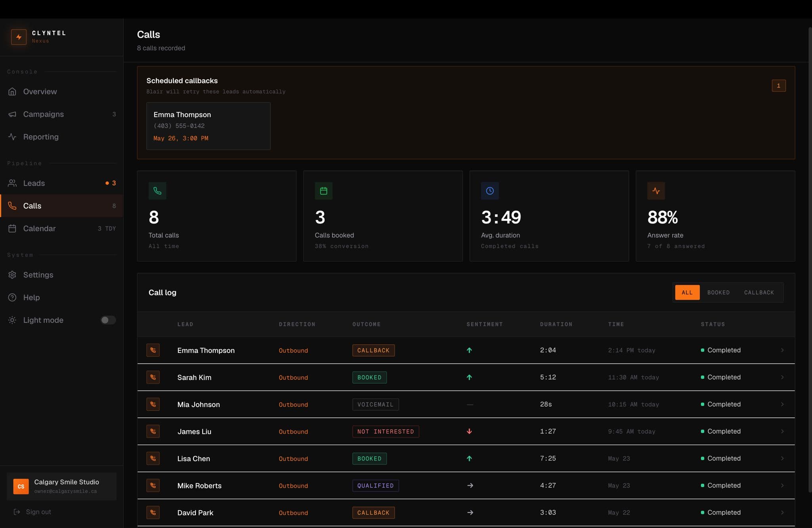Click the Calendar icon in sidebar

[x=12, y=228]
